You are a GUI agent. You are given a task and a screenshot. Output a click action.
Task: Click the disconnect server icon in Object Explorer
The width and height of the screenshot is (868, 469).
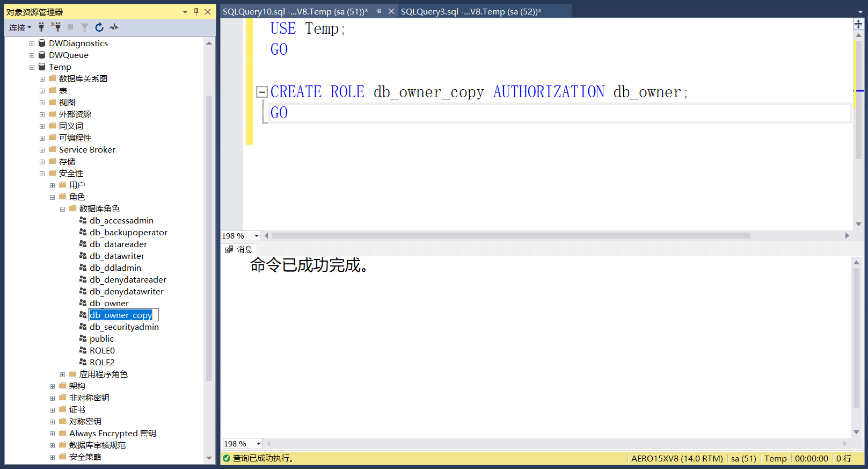point(56,27)
